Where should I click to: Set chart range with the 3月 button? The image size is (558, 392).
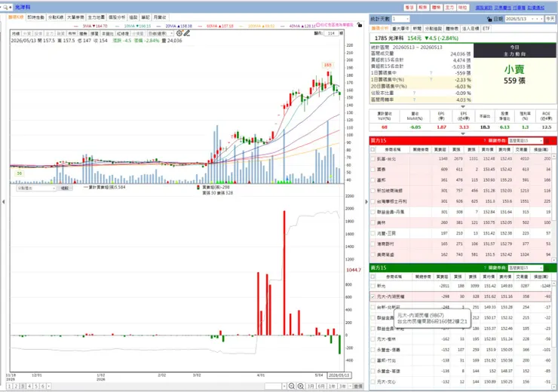[x=311, y=386]
